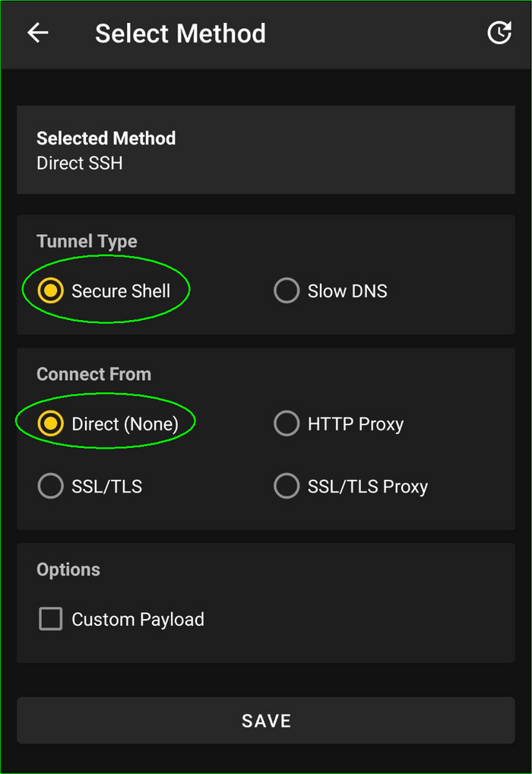The image size is (532, 774).
Task: Click the Options section heading
Action: (x=68, y=569)
